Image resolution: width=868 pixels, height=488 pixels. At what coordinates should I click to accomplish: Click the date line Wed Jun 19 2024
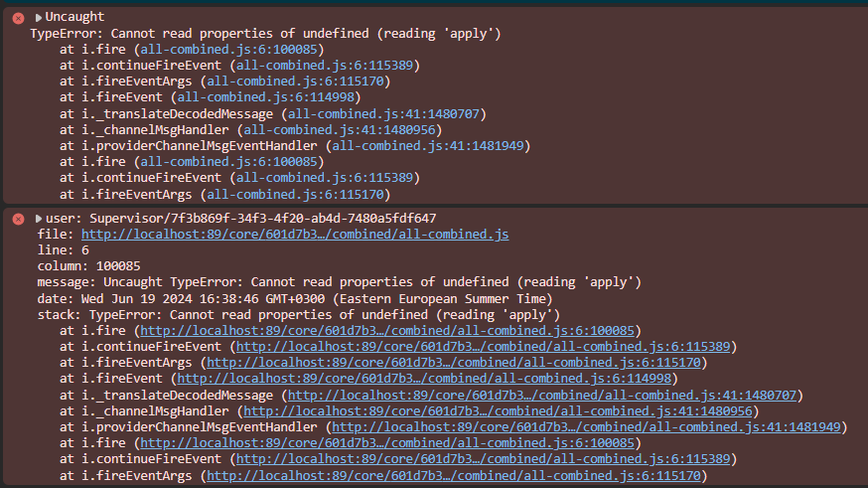[x=295, y=299]
